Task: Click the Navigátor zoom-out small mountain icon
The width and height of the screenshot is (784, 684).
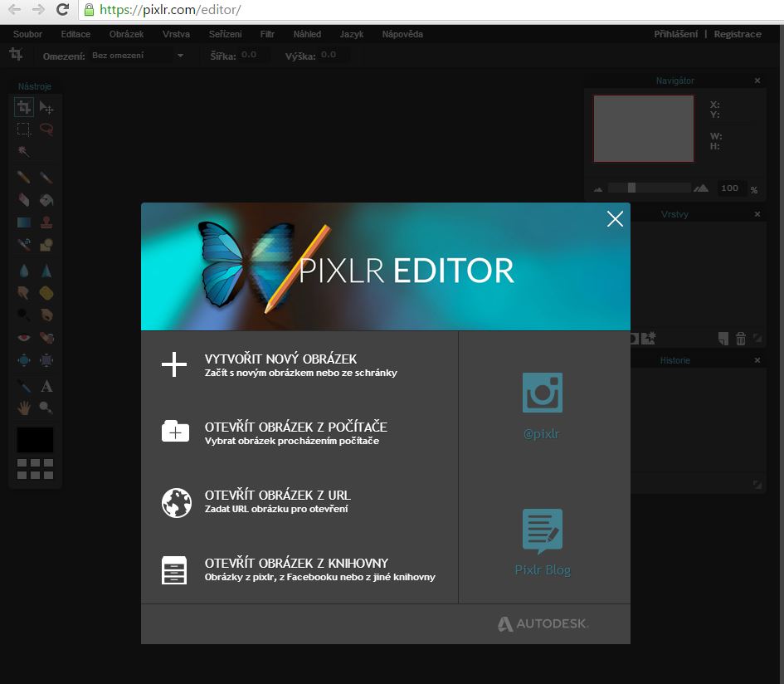Action: [x=598, y=189]
